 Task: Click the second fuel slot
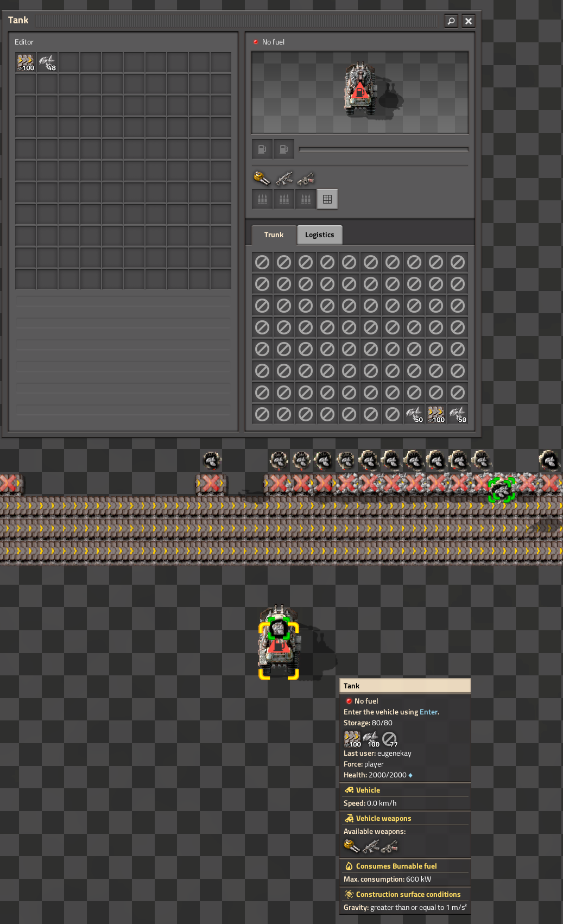tap(284, 149)
